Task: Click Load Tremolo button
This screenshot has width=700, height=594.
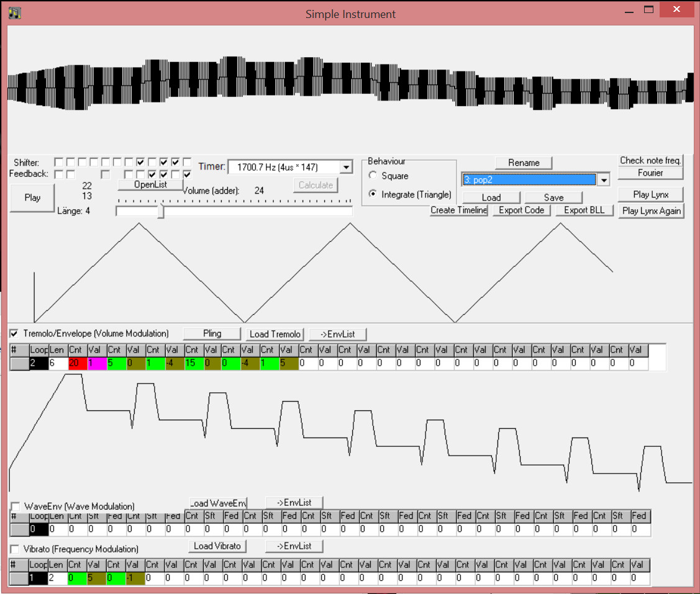Action: coord(275,334)
